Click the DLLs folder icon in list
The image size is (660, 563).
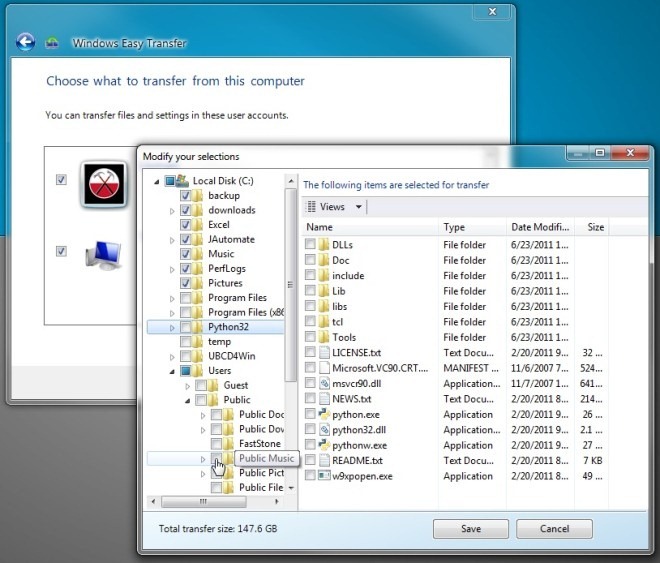tap(324, 244)
